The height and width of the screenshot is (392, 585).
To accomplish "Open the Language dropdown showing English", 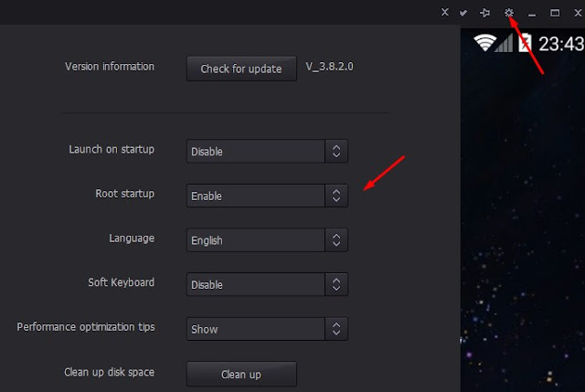I will tap(267, 239).
